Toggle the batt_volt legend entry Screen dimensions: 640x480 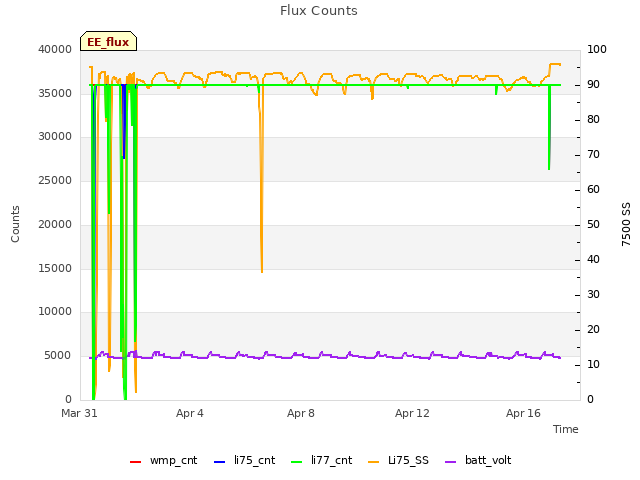point(478,461)
